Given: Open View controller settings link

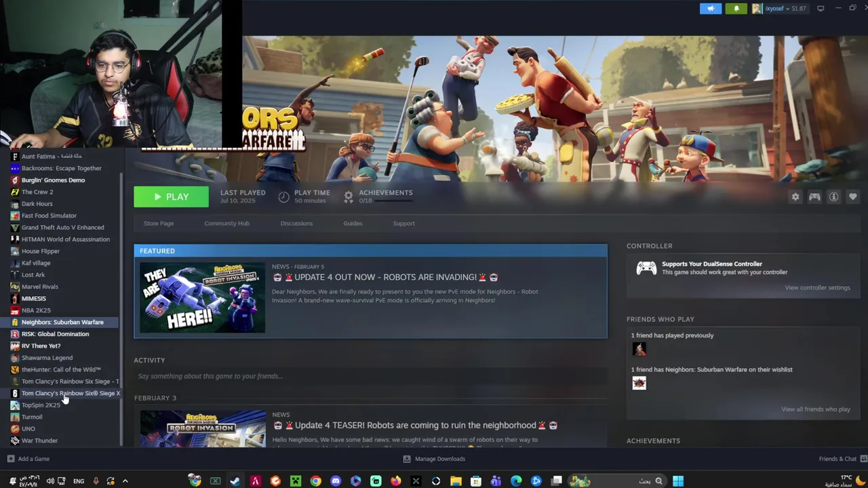Looking at the screenshot, I should (x=817, y=287).
